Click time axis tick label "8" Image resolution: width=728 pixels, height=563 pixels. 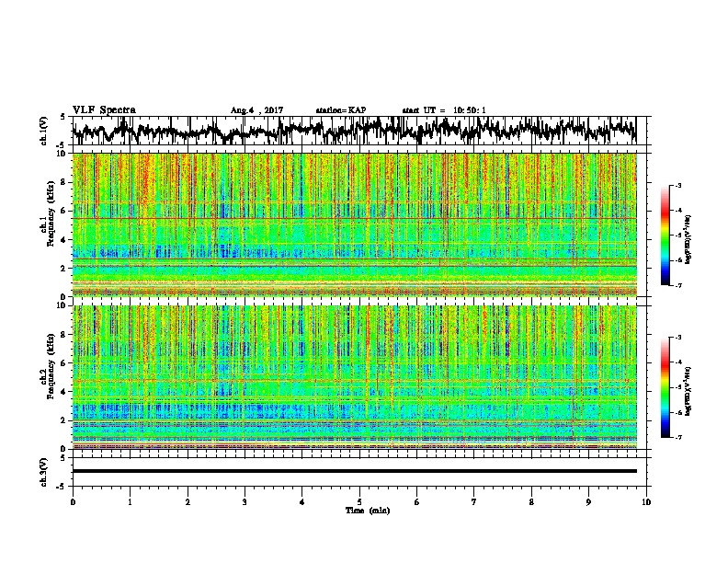click(x=531, y=502)
